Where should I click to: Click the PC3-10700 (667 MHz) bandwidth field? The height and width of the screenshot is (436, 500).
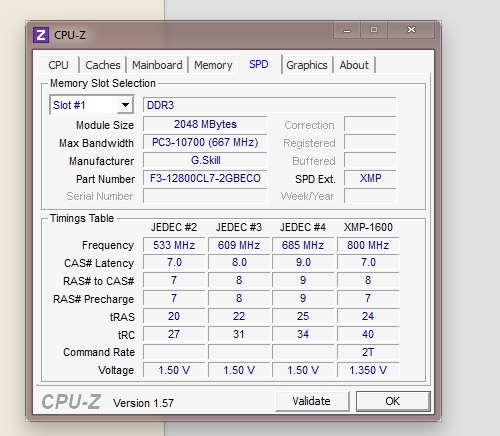(x=205, y=142)
